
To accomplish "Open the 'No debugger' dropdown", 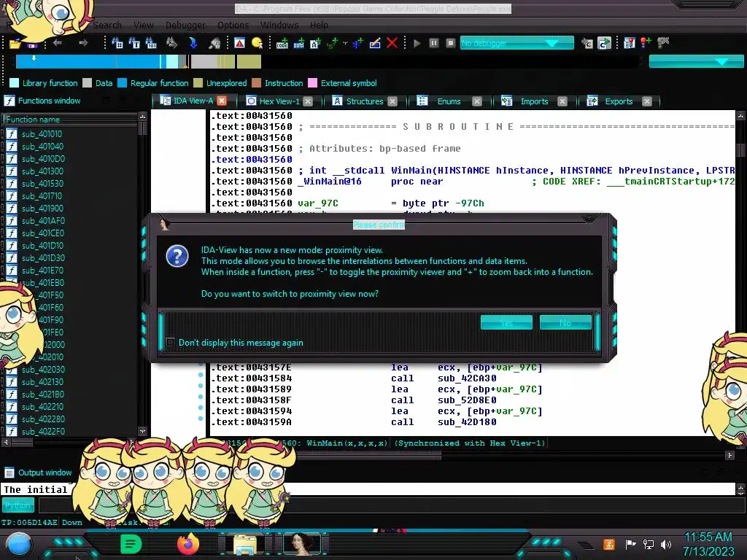I will 517,43.
